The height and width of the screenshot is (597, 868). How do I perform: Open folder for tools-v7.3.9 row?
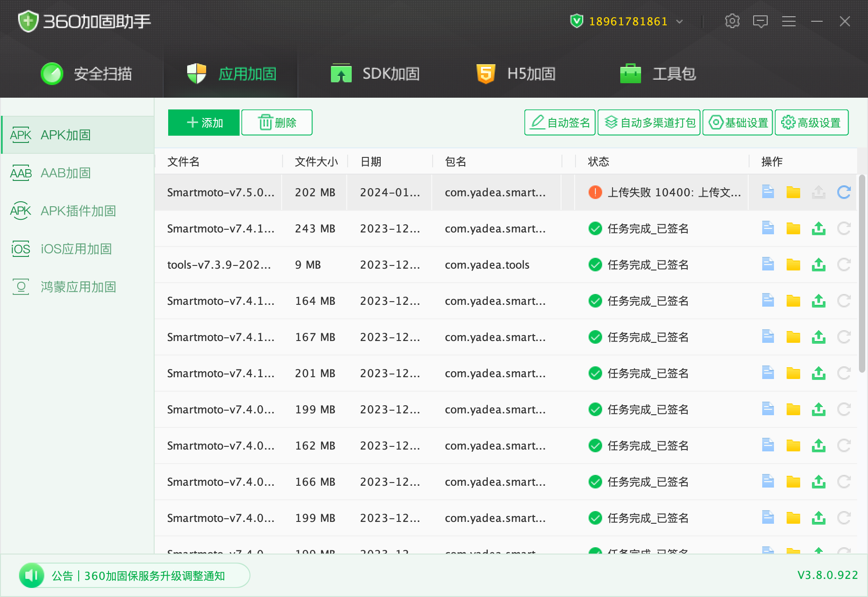click(x=793, y=265)
